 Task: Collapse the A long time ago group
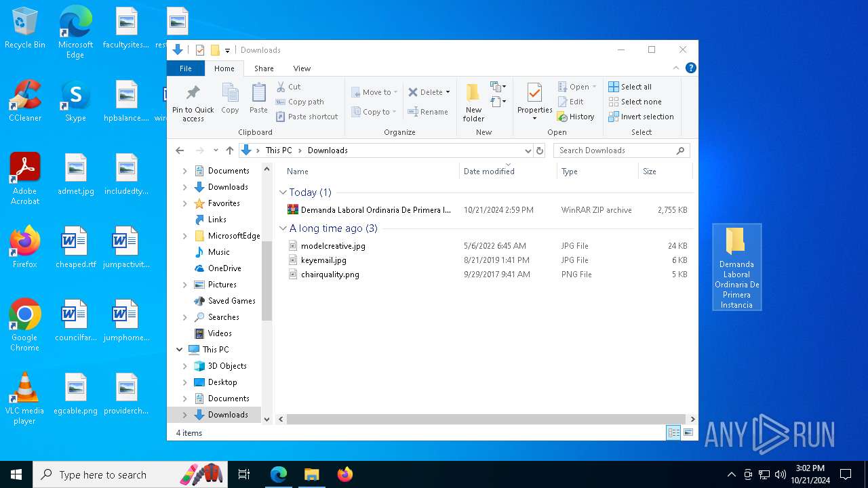(283, 228)
